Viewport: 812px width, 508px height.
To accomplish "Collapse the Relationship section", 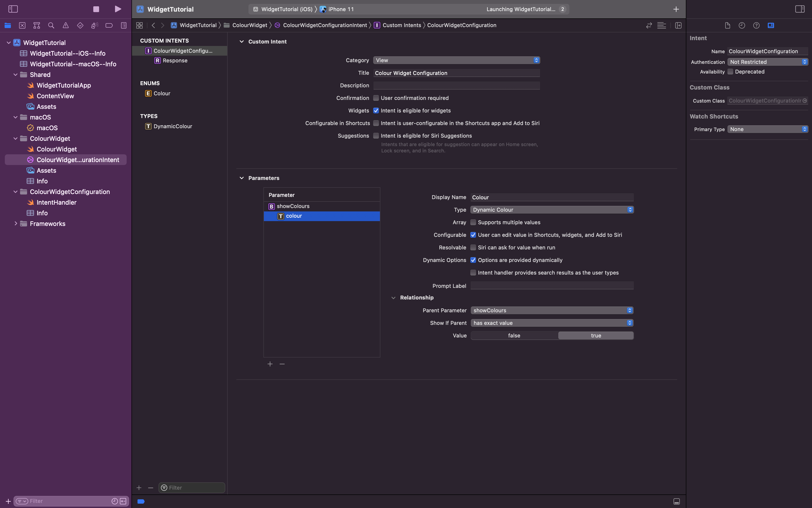I will tap(393, 298).
